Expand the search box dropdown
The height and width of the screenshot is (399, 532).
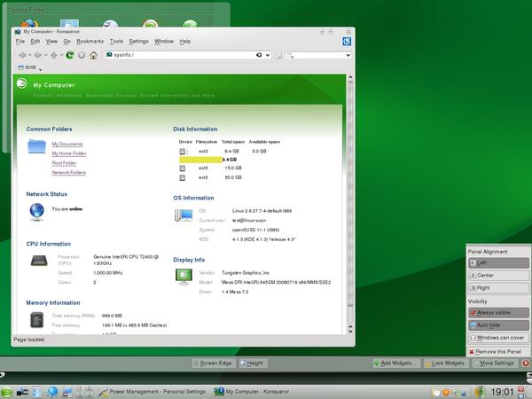(348, 55)
